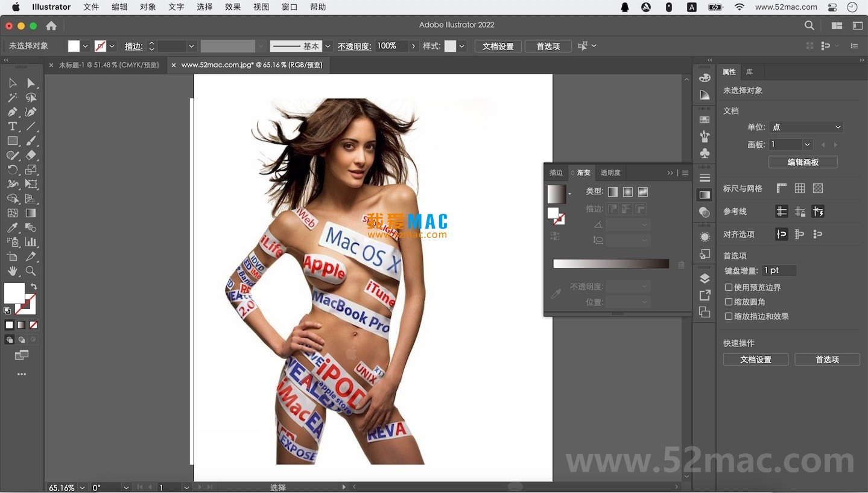Open the 文件 menu
This screenshot has height=493, width=868.
click(91, 7)
